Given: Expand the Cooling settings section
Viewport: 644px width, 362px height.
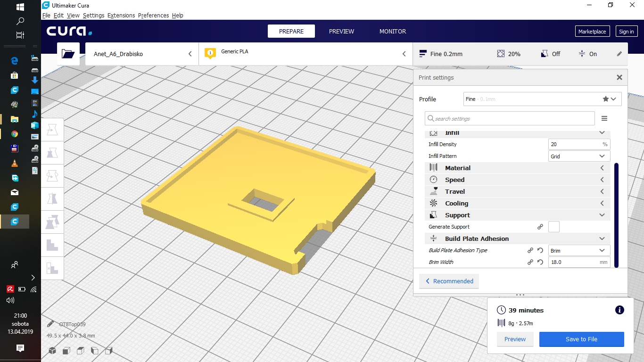Looking at the screenshot, I should pos(518,203).
